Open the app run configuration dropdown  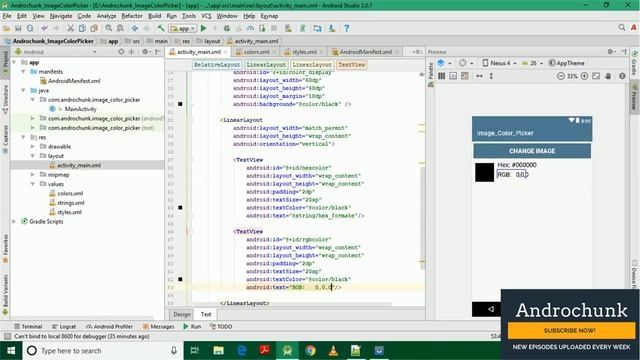pyautogui.click(x=183, y=29)
